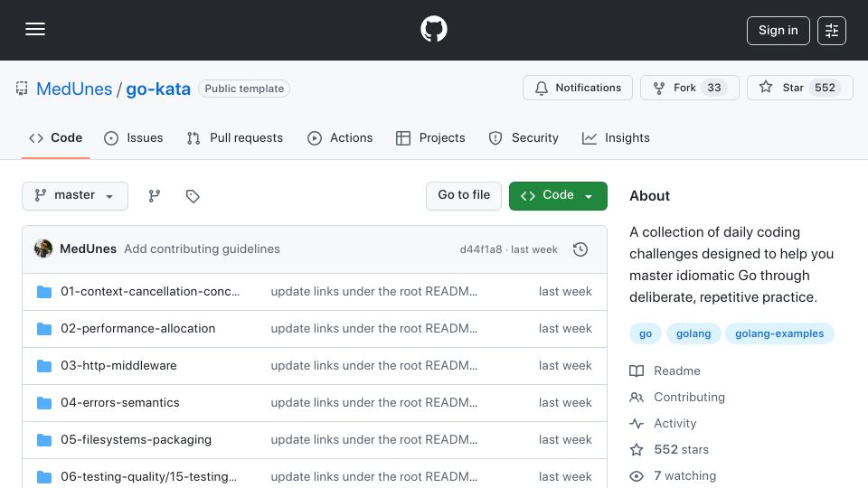Open commit history clock icon

click(580, 249)
